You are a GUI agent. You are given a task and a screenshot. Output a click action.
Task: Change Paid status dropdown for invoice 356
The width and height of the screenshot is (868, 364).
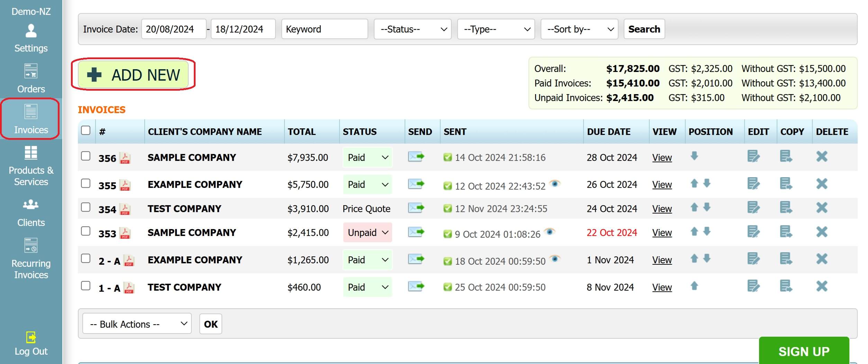(368, 157)
